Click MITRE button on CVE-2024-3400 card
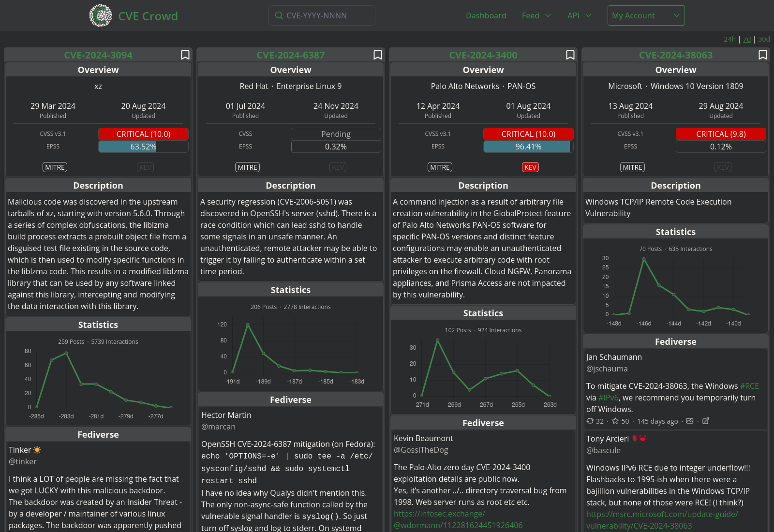 [x=440, y=167]
